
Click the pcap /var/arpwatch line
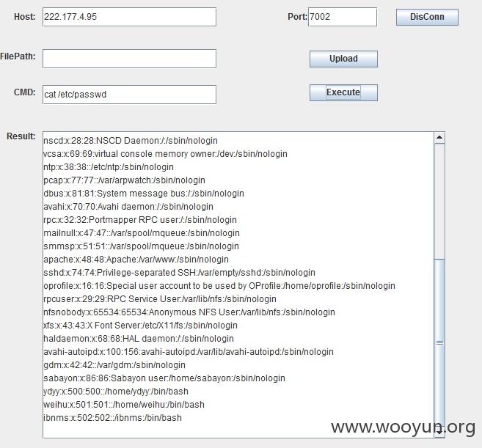124,180
